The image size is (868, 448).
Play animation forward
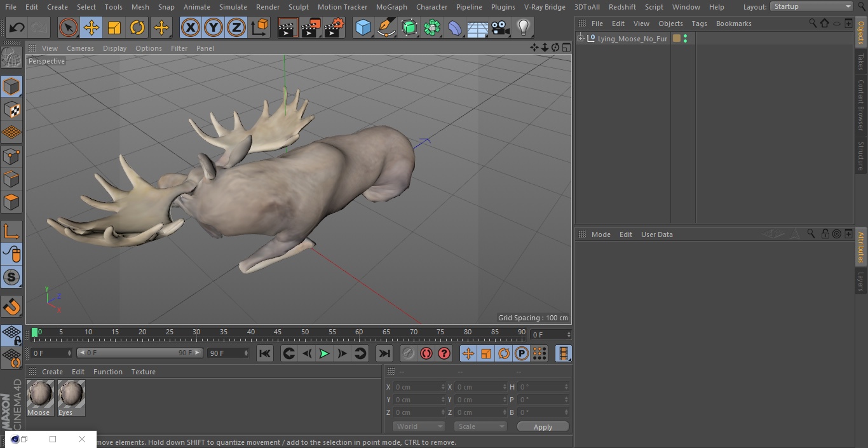click(324, 353)
